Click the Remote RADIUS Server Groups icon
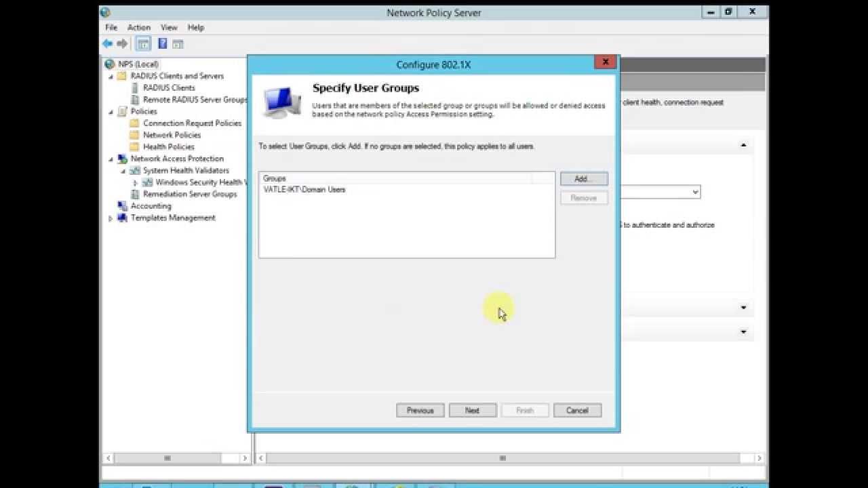868x488 pixels. pos(134,100)
